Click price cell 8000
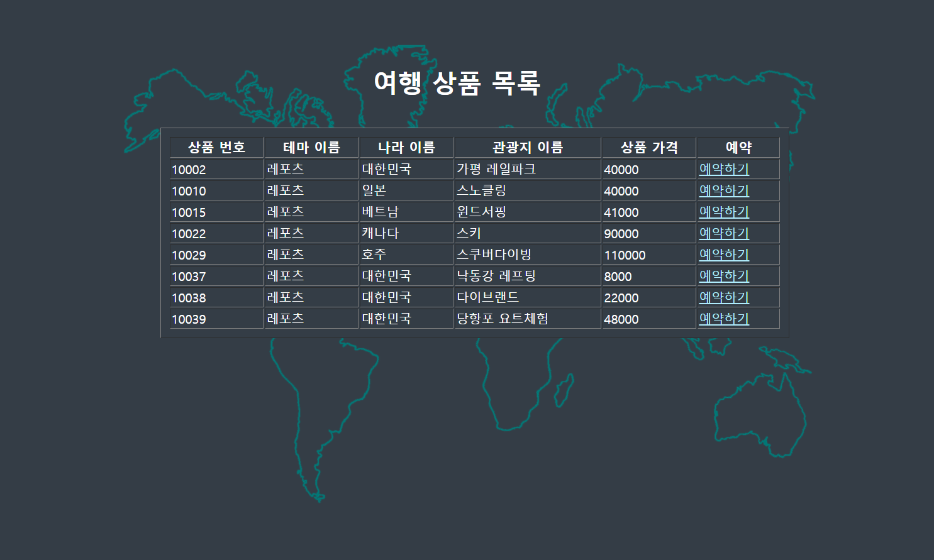The height and width of the screenshot is (560, 934). [649, 276]
